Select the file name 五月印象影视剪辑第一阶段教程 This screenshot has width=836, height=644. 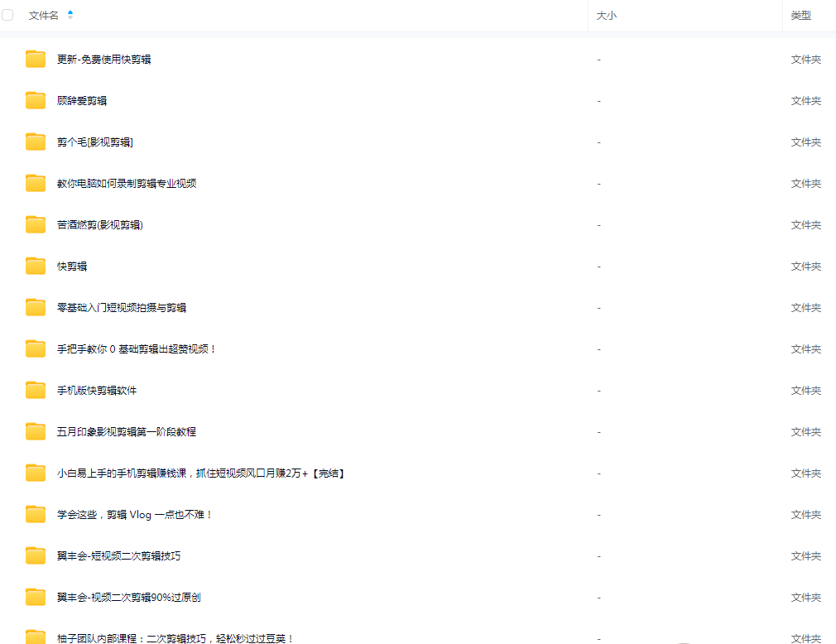(x=127, y=432)
